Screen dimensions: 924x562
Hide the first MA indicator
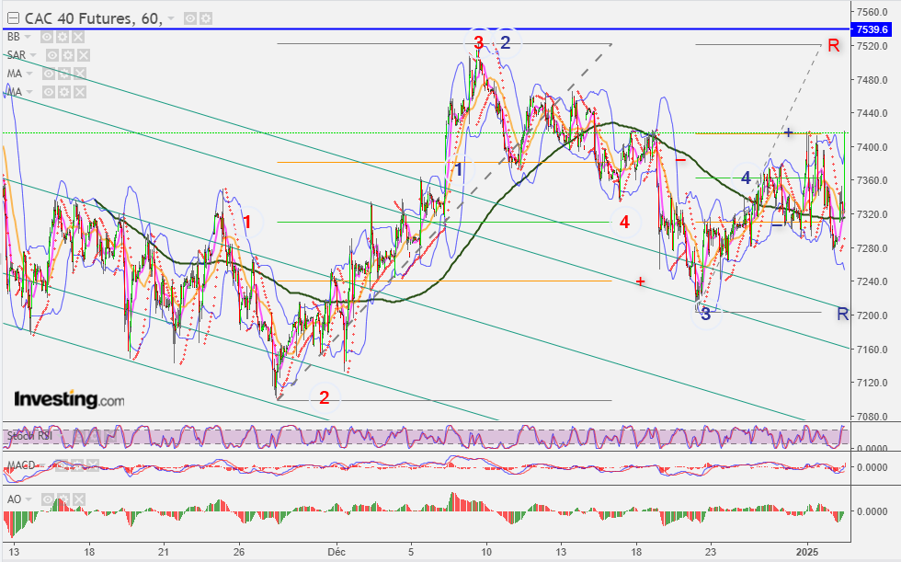(49, 74)
